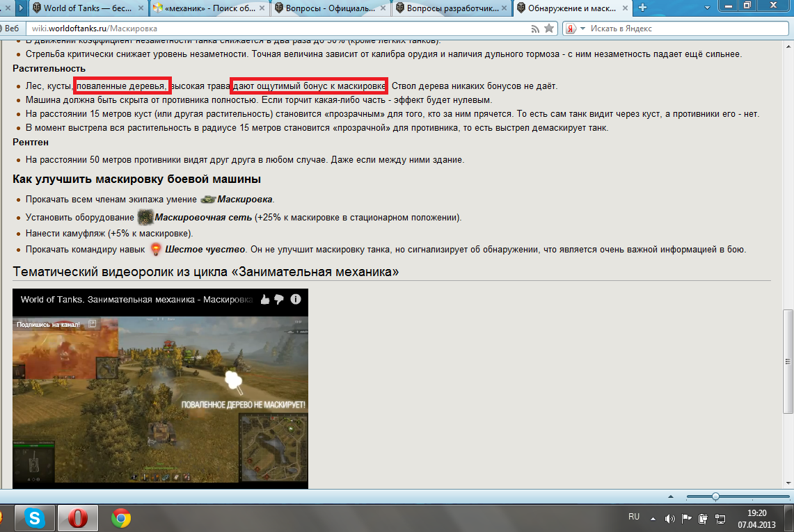Viewport: 794px width, 532px height.
Task: Close the '«механик» - Поиск об...' tab
Action: click(262, 8)
